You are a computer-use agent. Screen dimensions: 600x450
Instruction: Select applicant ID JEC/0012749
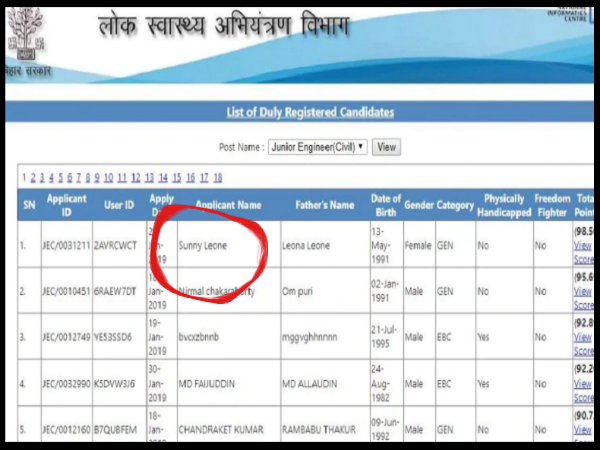coord(66,337)
